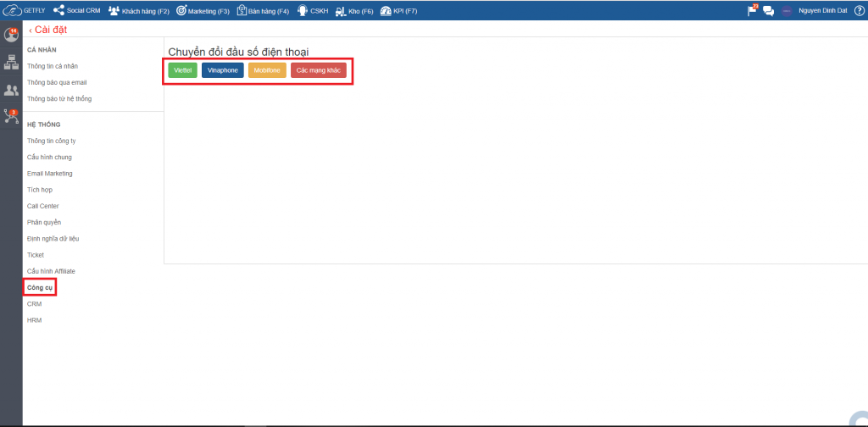This screenshot has height=427, width=868.
Task: Open the CSKH menu
Action: click(x=313, y=10)
